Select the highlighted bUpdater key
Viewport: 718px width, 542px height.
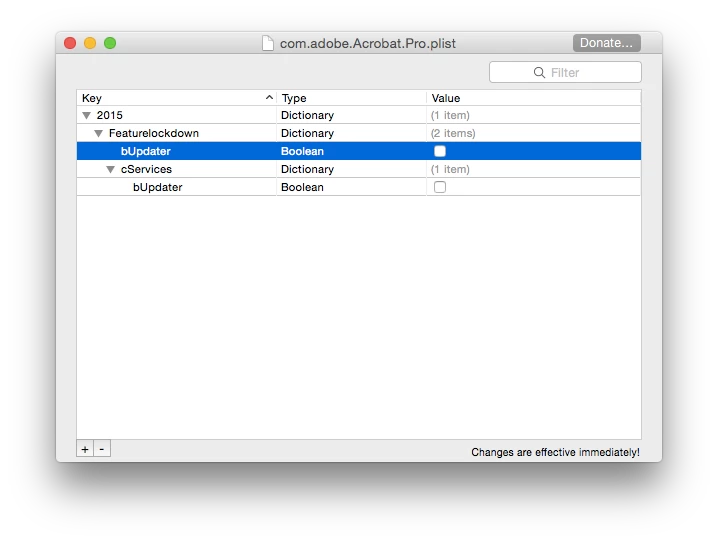pyautogui.click(x=146, y=151)
